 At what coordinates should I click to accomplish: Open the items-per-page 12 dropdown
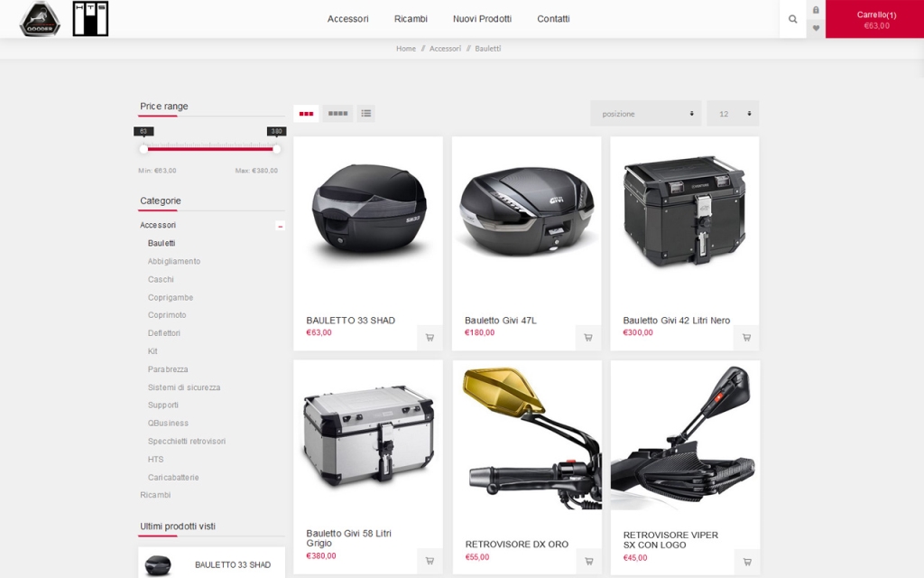(x=733, y=113)
